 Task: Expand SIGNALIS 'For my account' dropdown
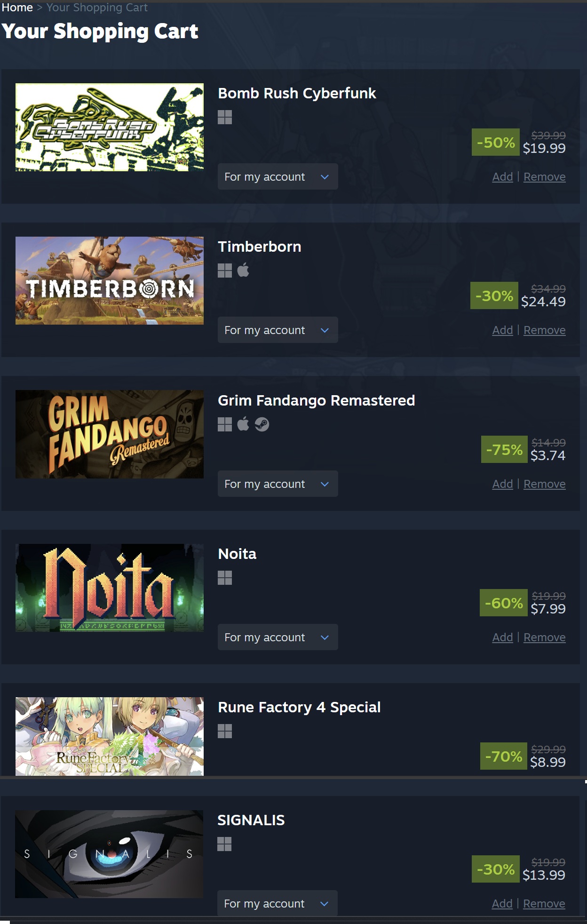(x=277, y=903)
